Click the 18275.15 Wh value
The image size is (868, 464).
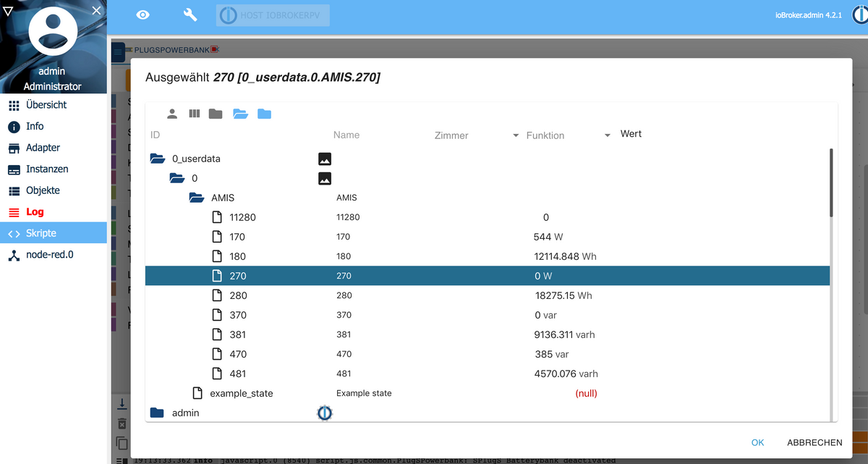click(563, 295)
